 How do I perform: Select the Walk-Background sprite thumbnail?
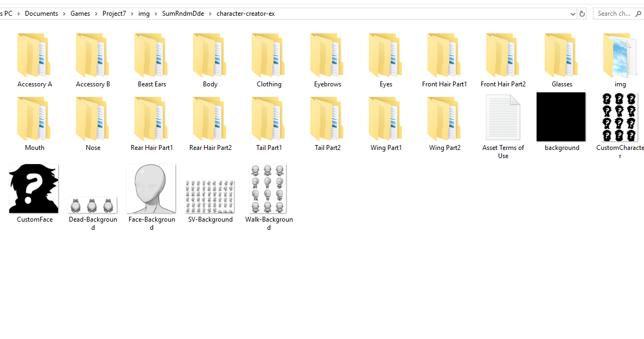[x=268, y=189]
